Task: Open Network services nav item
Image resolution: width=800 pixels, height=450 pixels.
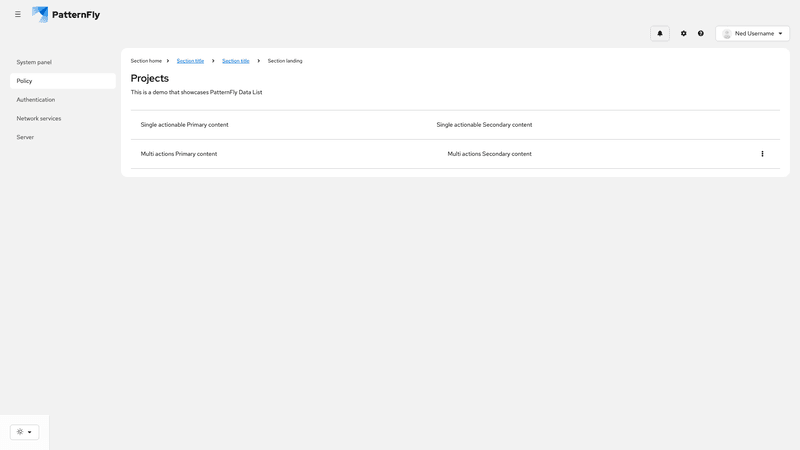Action: pos(63,118)
